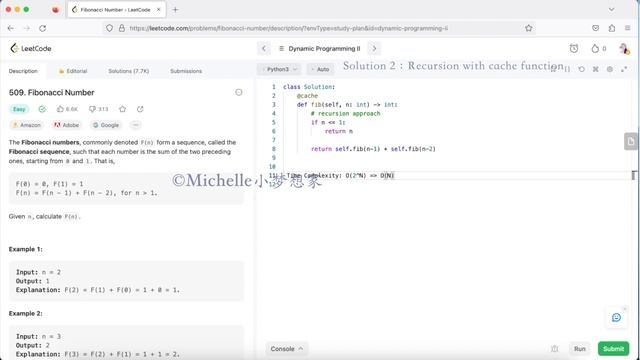Add problem to favorites with star icon
This screenshot has height=360, width=640.
click(122, 109)
